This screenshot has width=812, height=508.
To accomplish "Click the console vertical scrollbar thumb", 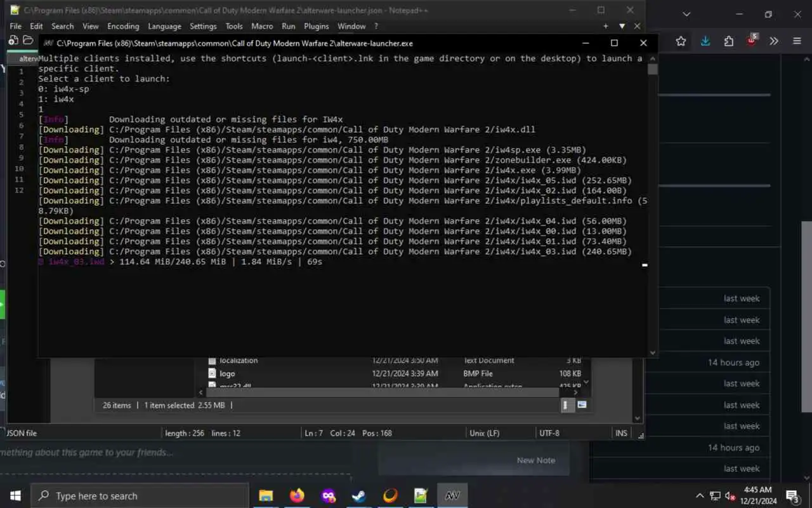I will click(653, 69).
